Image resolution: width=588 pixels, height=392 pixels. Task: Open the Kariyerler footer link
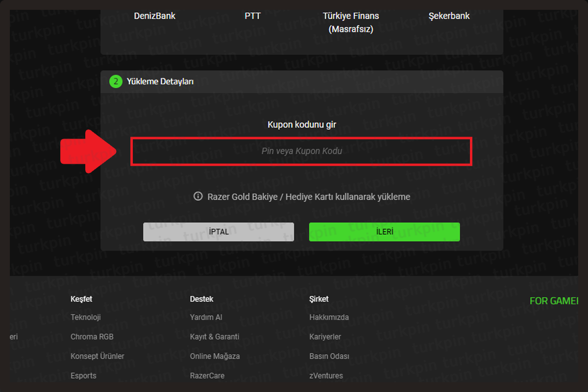pyautogui.click(x=325, y=337)
